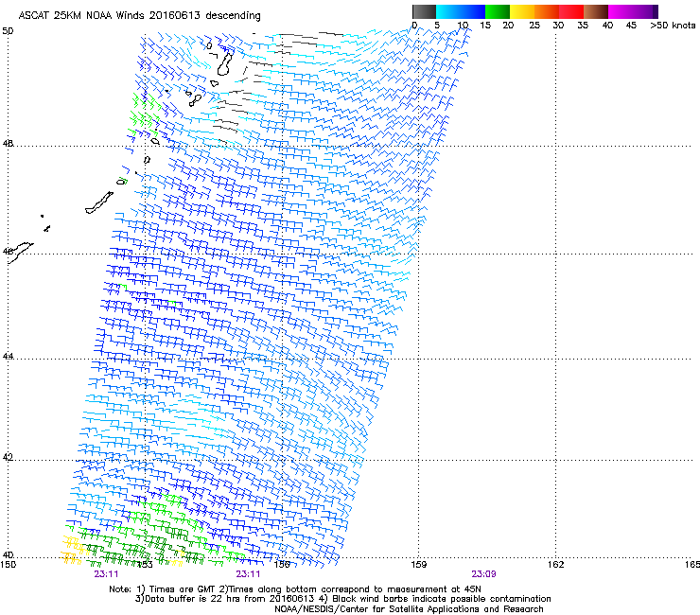Click the purple 23:09 time label
The image size is (700, 615).
(x=483, y=574)
